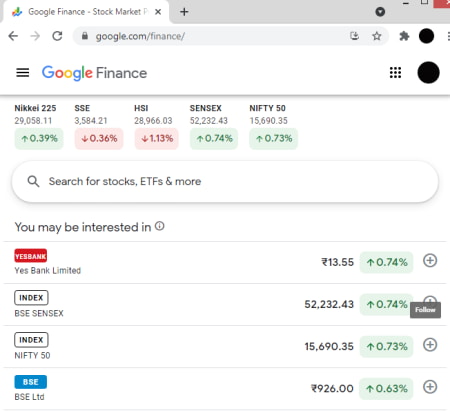Open the BSE Ltd row
The height and width of the screenshot is (413, 450).
pyautogui.click(x=225, y=389)
